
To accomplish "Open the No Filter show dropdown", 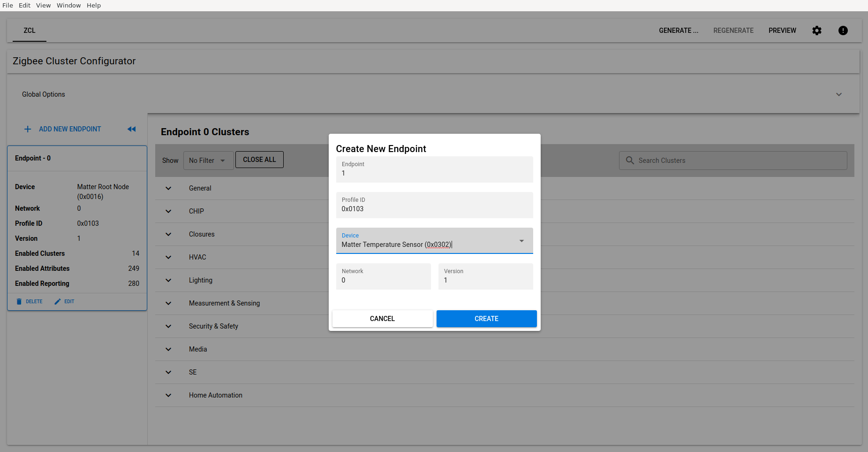I will click(208, 161).
